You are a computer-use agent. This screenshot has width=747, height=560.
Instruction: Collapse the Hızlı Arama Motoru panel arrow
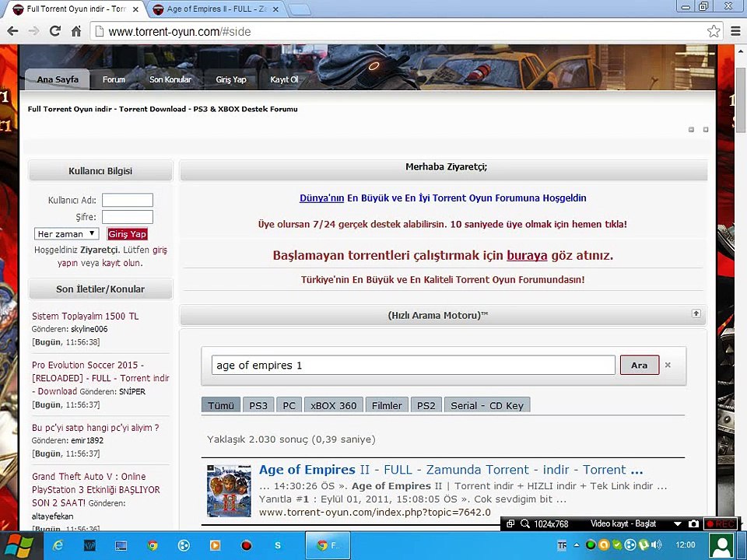point(696,313)
